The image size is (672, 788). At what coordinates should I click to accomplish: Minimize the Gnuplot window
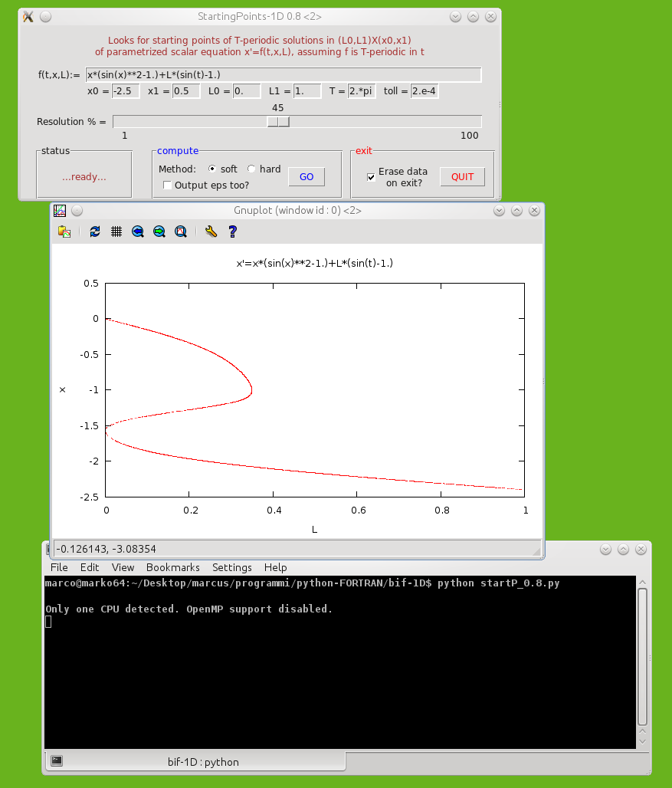[x=500, y=211]
